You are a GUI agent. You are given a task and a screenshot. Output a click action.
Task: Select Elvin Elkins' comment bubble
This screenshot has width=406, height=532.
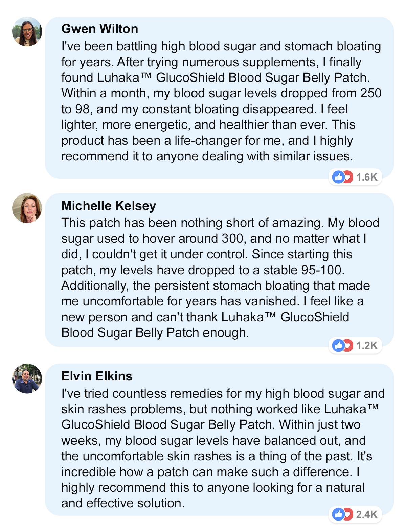[219, 440]
